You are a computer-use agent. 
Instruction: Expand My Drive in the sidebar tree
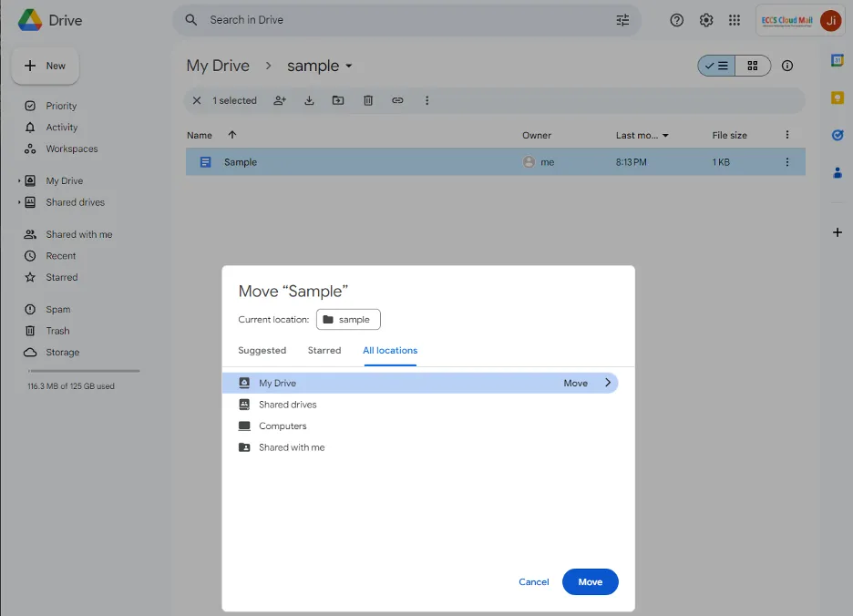tap(19, 181)
